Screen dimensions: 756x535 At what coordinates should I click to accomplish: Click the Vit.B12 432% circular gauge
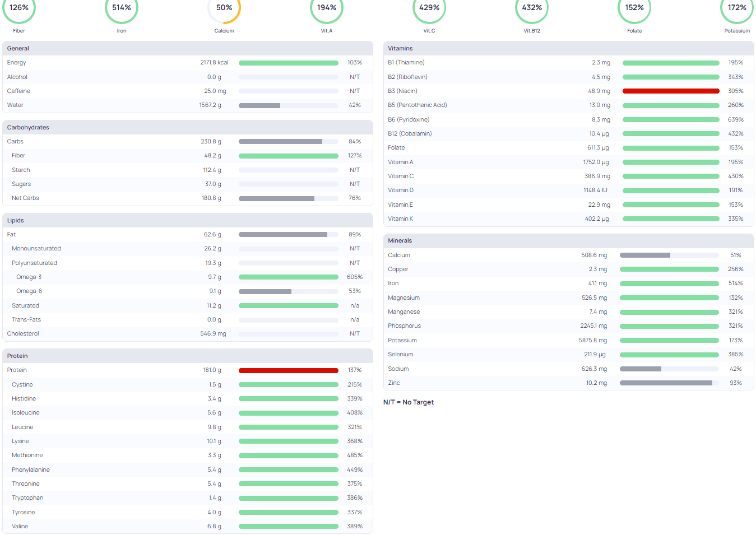click(x=532, y=8)
